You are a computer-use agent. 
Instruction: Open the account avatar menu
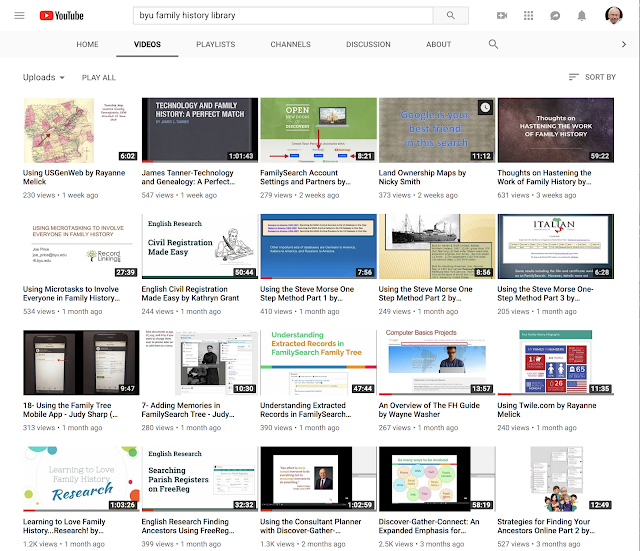coord(613,16)
